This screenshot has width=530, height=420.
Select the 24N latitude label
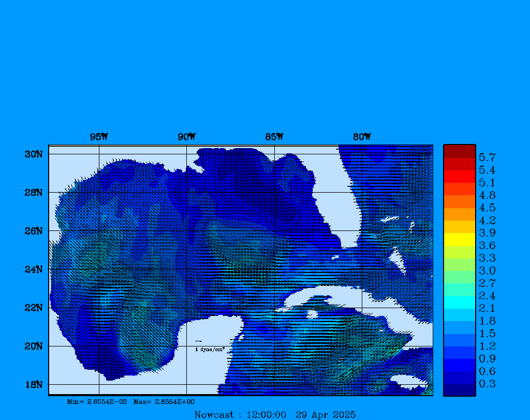pyautogui.click(x=33, y=269)
